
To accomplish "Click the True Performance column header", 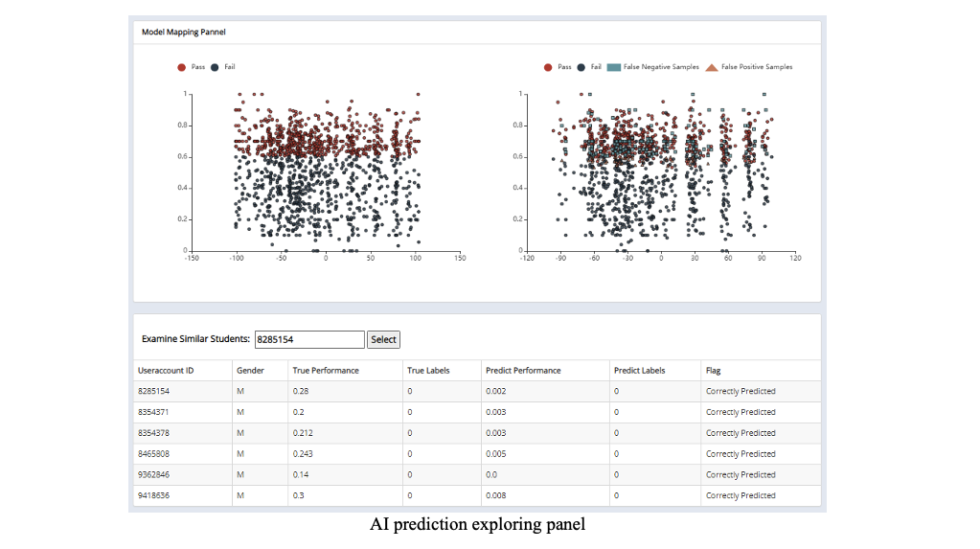I will pos(326,370).
